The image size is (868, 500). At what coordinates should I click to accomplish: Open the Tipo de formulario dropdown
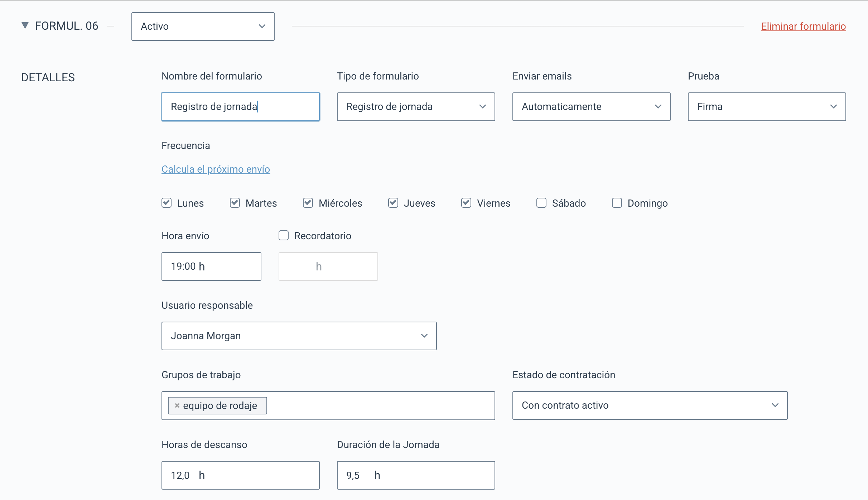click(x=416, y=107)
